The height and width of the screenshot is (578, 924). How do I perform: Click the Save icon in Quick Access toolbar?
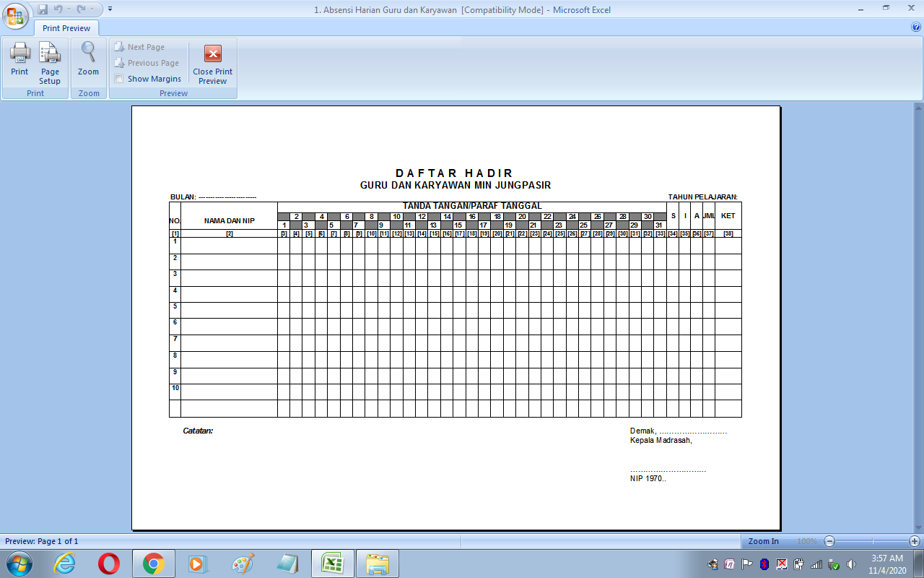pyautogui.click(x=43, y=9)
